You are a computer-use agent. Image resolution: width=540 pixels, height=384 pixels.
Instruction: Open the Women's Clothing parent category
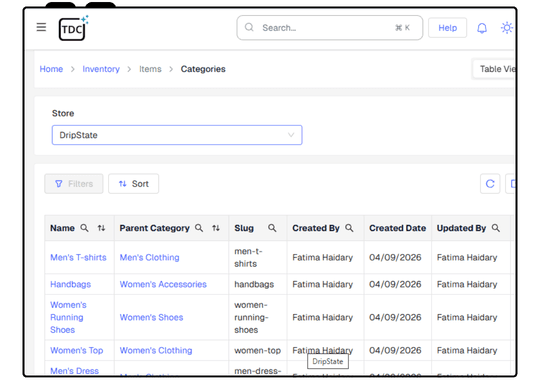click(156, 351)
